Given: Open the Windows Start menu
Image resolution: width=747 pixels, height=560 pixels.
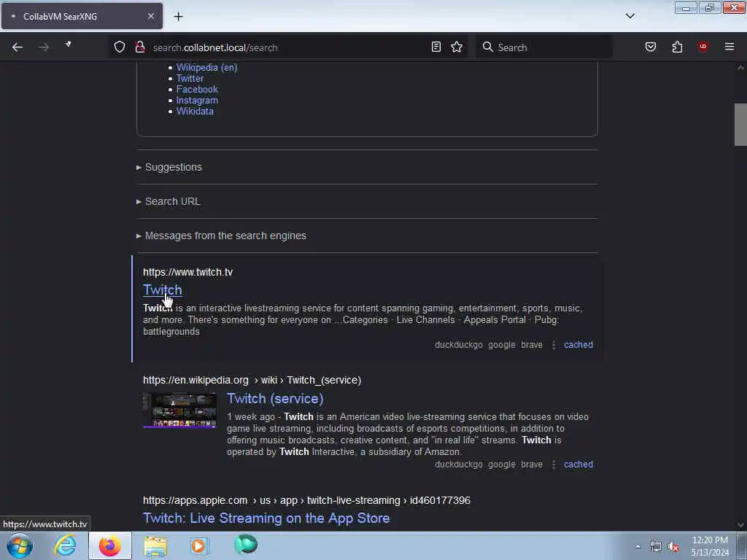Looking at the screenshot, I should click(20, 545).
